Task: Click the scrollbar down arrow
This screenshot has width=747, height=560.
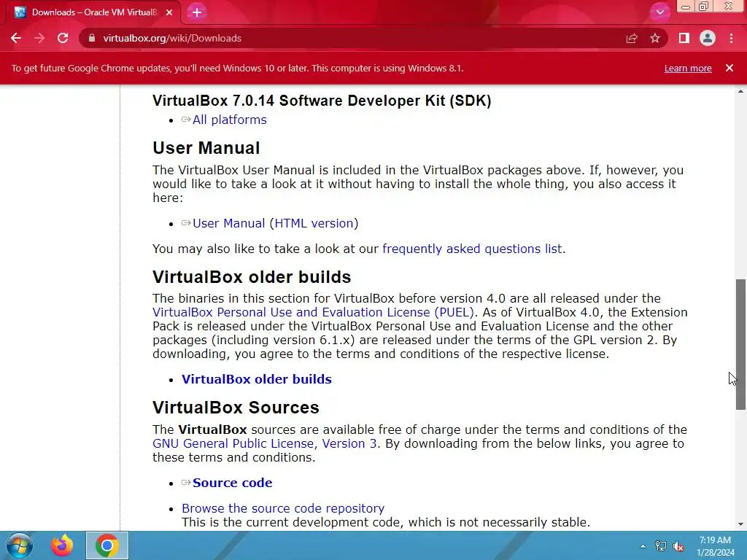Action: click(740, 524)
